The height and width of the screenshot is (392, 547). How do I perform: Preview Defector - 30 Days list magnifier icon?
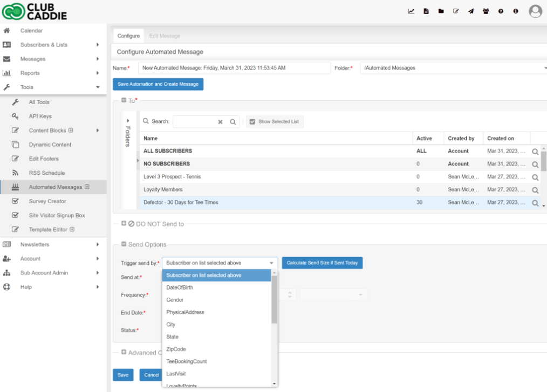(x=535, y=203)
